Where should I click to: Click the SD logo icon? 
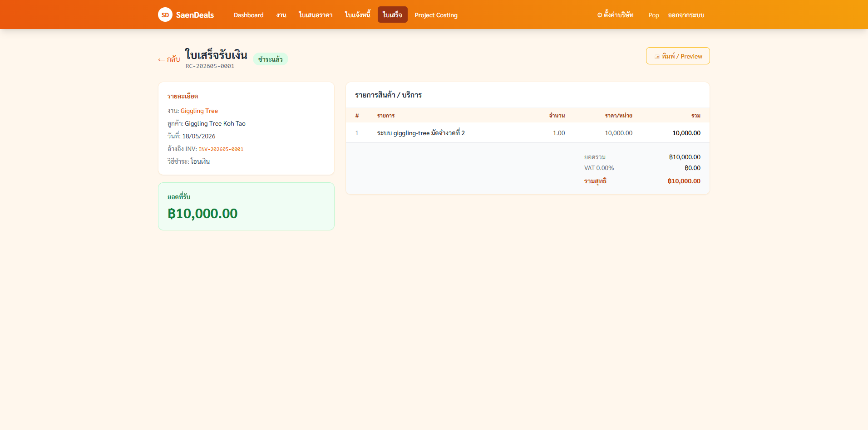[165, 15]
